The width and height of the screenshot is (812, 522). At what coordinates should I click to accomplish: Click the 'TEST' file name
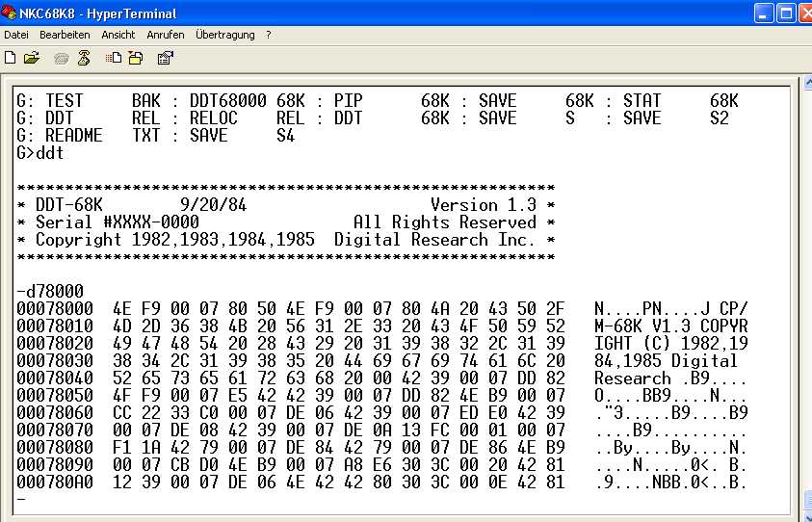(65, 101)
